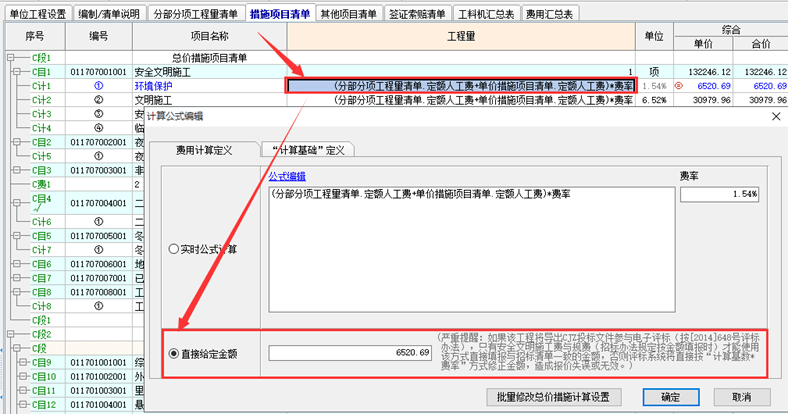
Task: Collapse the C目4 tree node
Action: pyautogui.click(x=17, y=203)
